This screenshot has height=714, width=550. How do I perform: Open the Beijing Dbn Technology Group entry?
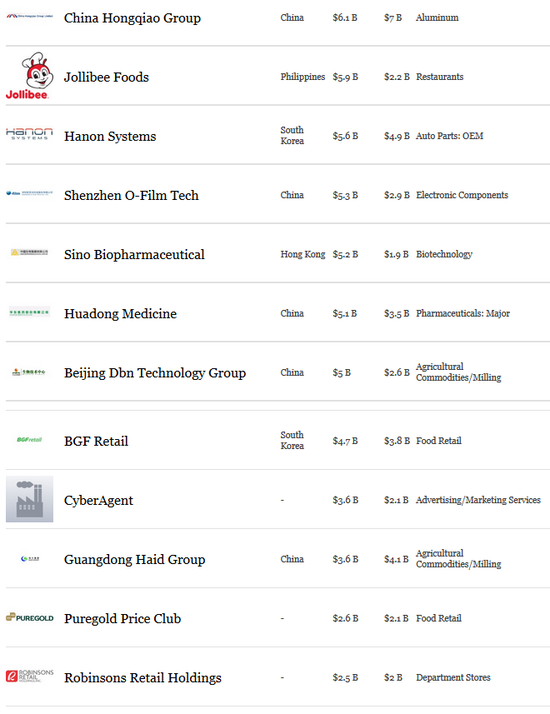(x=155, y=373)
